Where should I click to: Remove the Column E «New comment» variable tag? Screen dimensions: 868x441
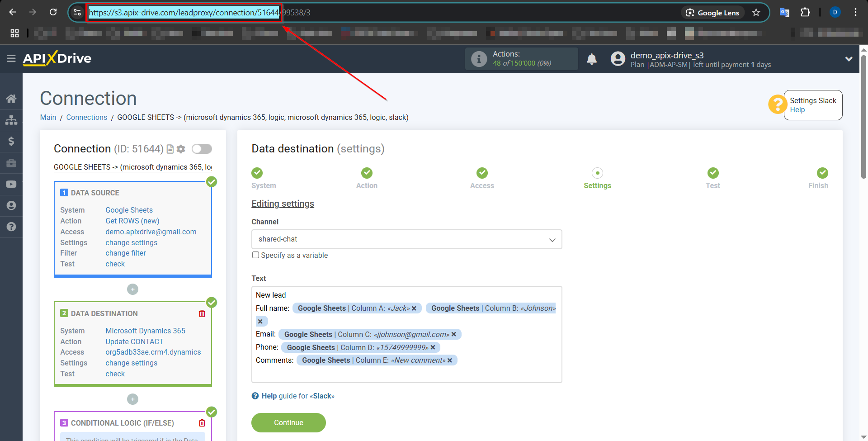click(x=450, y=360)
